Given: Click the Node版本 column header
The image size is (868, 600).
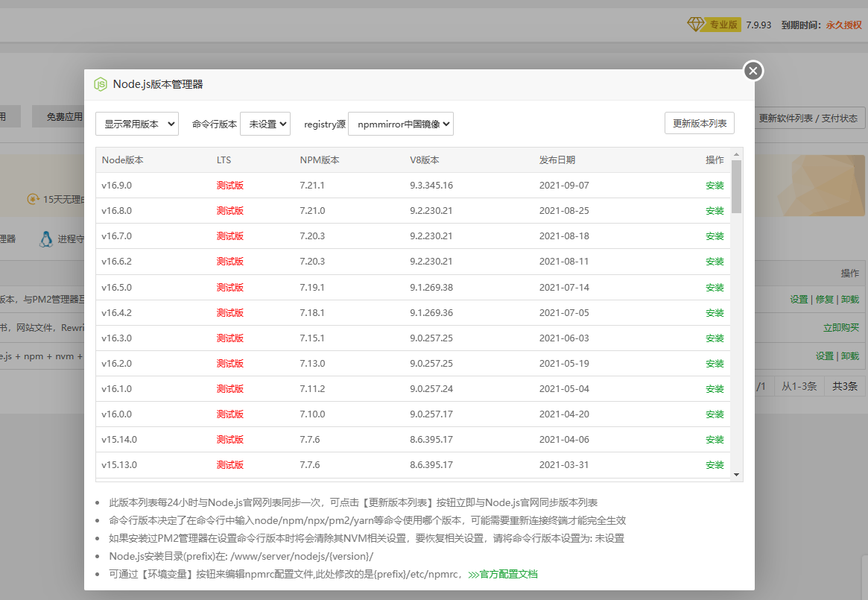Looking at the screenshot, I should point(122,160).
